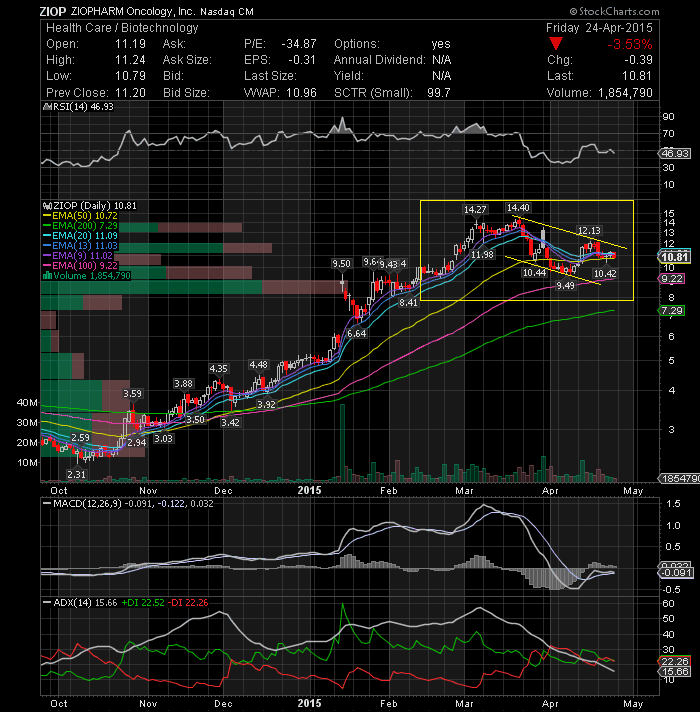Click the 46.93 value tag on the RSI axis
The height and width of the screenshot is (712, 700).
[675, 153]
